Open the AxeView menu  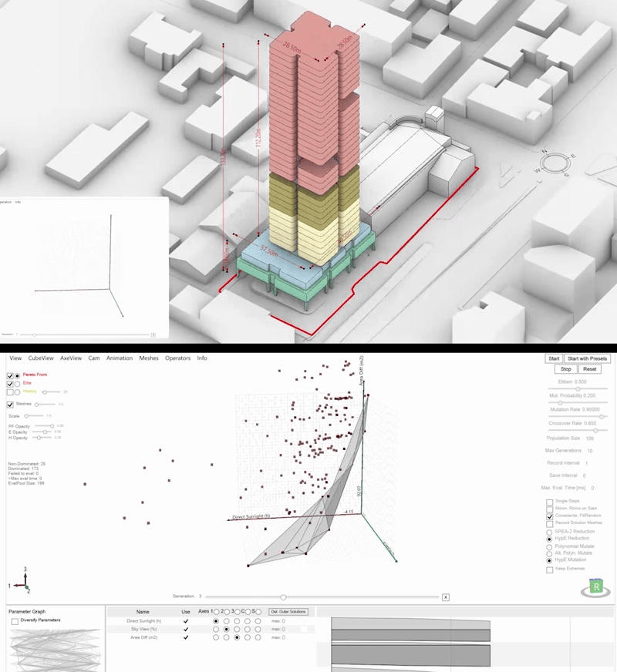tap(71, 358)
